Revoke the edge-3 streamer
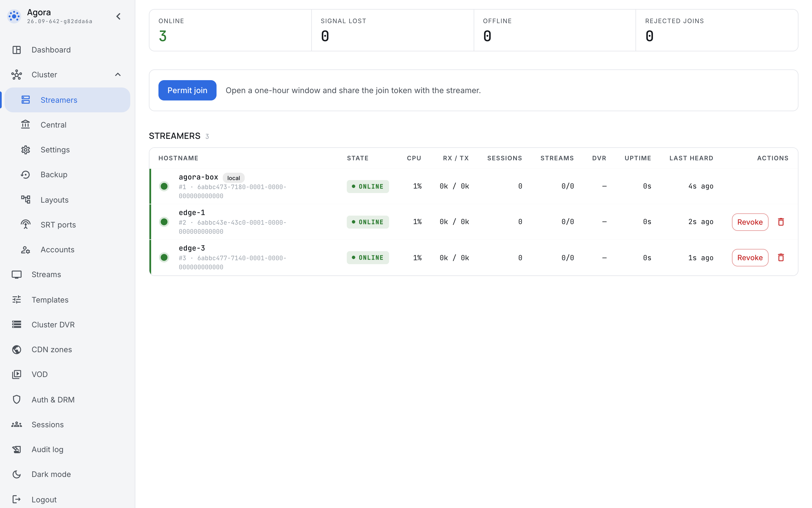Image resolution: width=812 pixels, height=508 pixels. click(x=750, y=258)
